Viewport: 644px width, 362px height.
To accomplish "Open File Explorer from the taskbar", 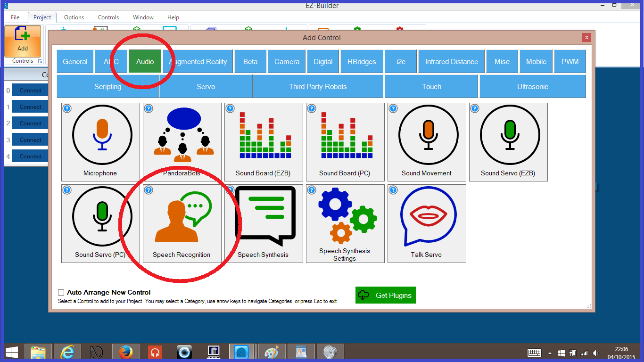I will click(x=38, y=353).
